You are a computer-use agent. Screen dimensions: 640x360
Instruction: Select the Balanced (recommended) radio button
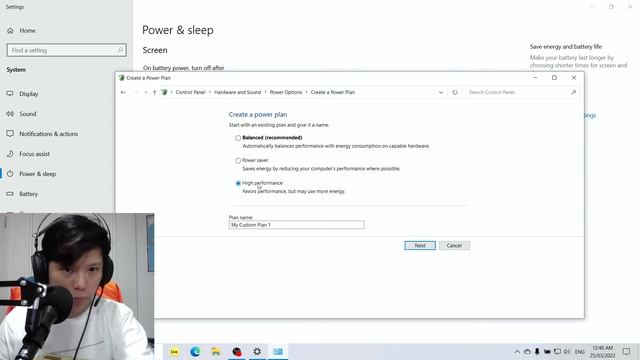pos(238,138)
